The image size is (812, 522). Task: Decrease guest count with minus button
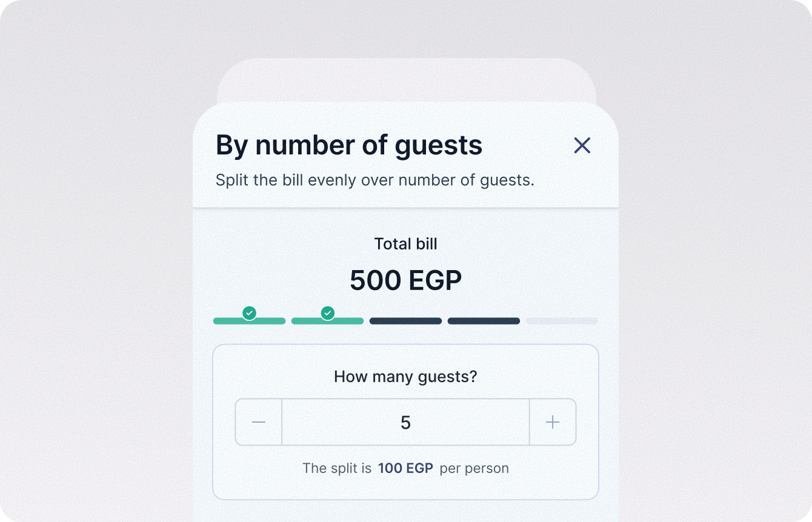(x=259, y=422)
